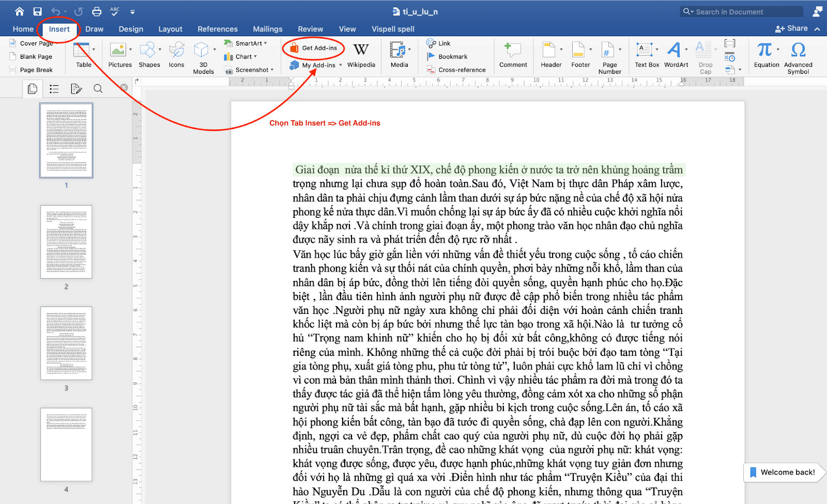Open sidebar search with the magnifier icon

click(x=98, y=89)
